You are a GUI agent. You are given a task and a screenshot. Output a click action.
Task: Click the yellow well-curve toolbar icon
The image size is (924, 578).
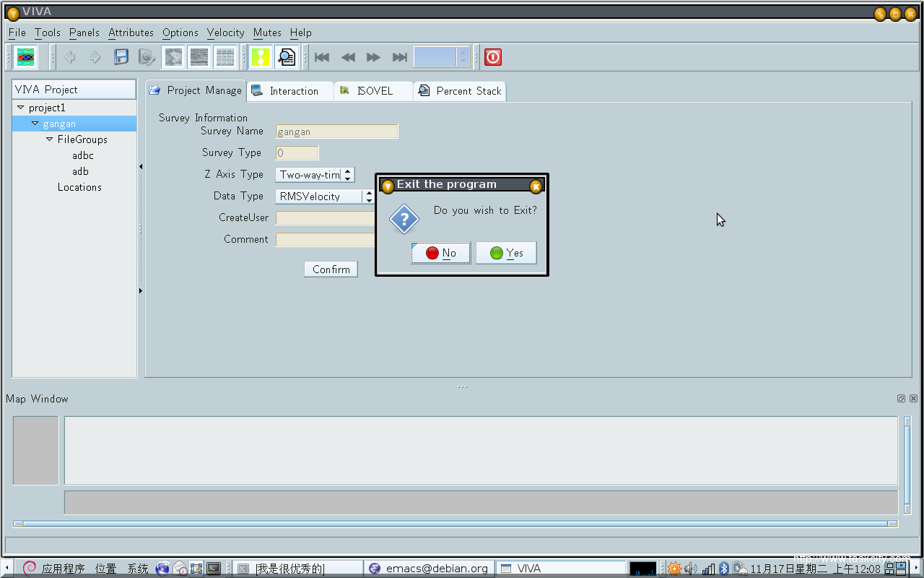tap(261, 56)
